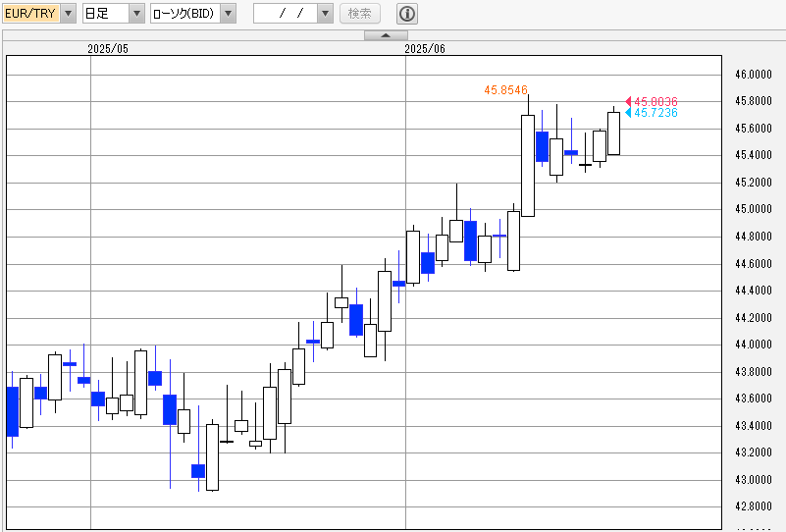Click the 46.0000 price axis label
786x532 pixels.
click(x=754, y=75)
